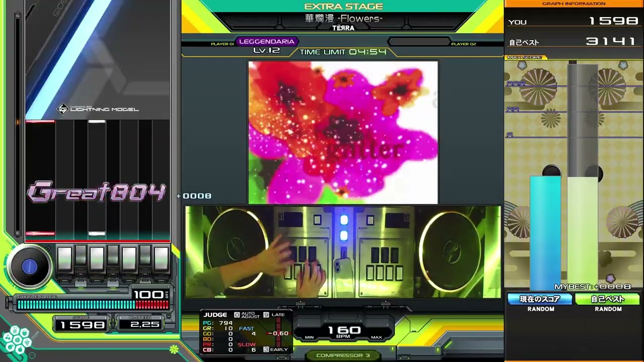The width and height of the screenshot is (644, 362).
Task: Click the turntable scratch disc
Action: (29, 267)
